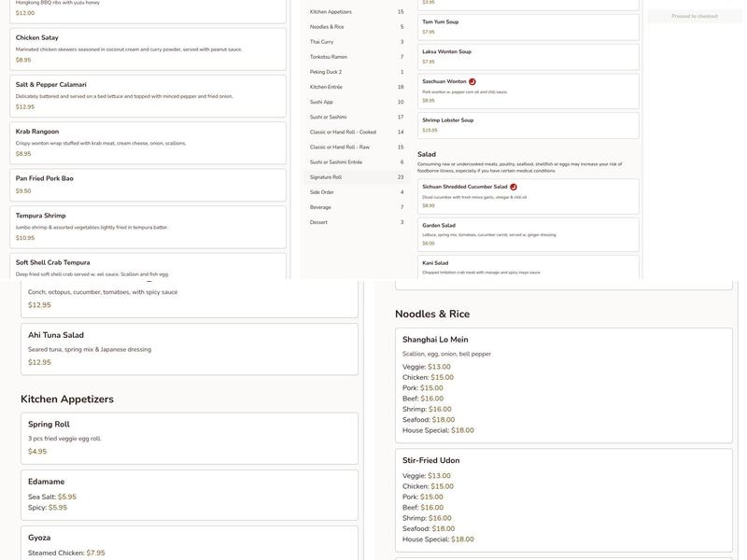Select the Salt & Pepper Calamari item

(148, 94)
